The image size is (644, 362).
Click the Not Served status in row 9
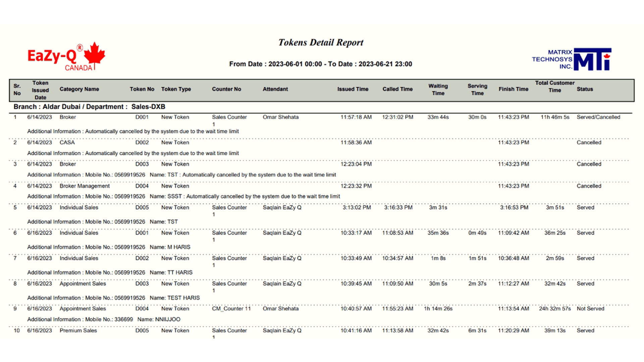(590, 309)
